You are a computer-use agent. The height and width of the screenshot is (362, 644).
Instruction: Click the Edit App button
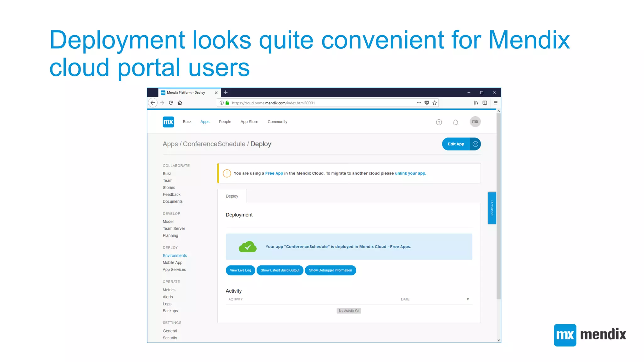(x=456, y=144)
